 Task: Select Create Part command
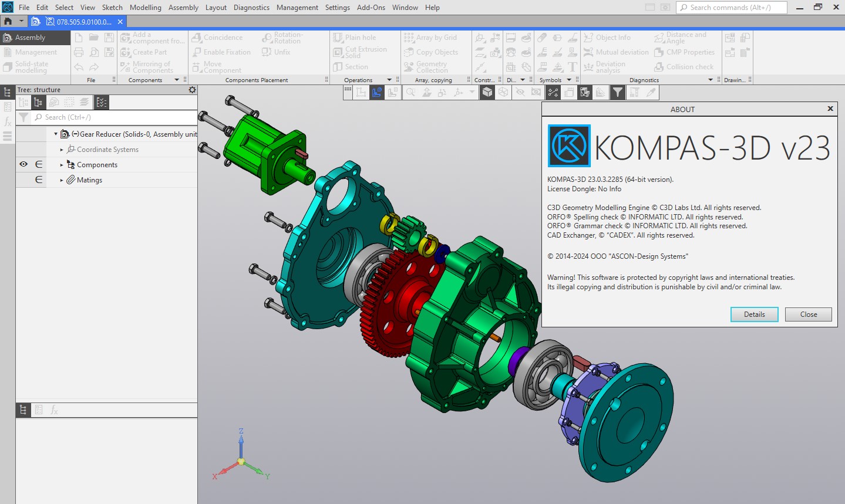pos(143,52)
